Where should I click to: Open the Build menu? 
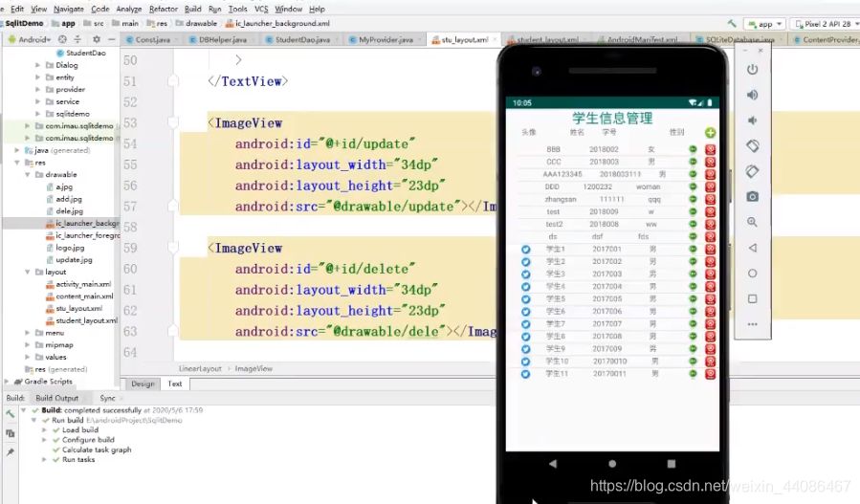(x=192, y=9)
